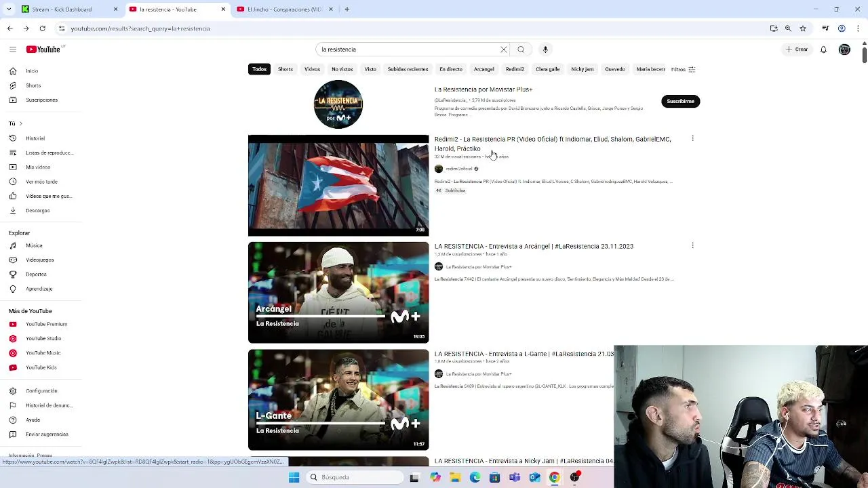Bookmark this page with the star

click(x=803, y=28)
